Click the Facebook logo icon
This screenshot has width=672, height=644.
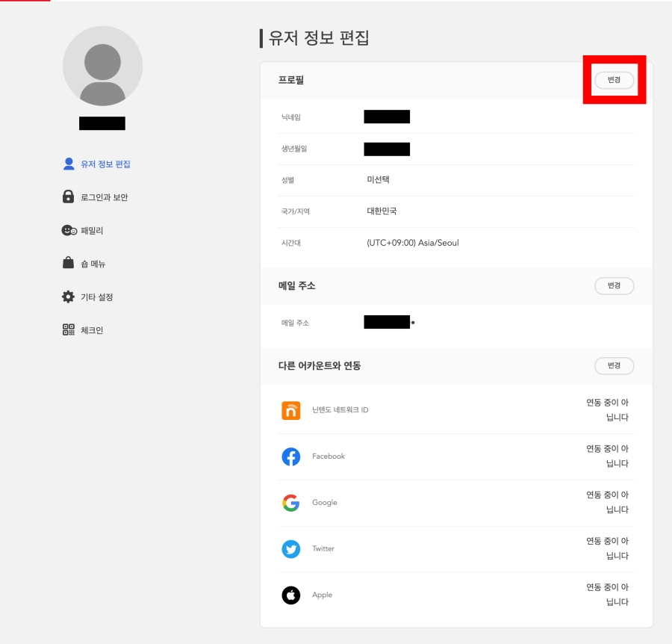click(x=290, y=456)
